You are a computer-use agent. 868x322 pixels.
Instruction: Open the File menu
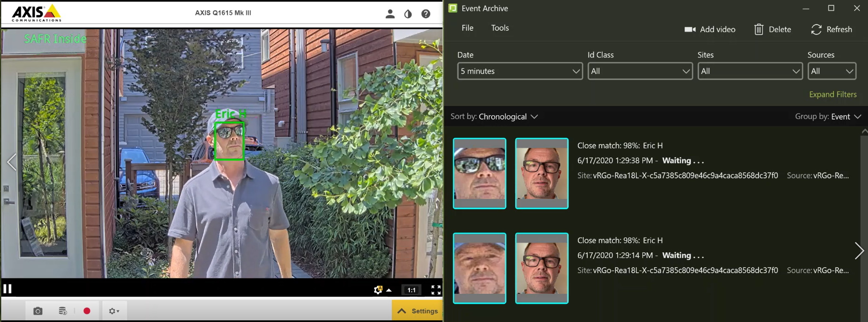point(467,28)
